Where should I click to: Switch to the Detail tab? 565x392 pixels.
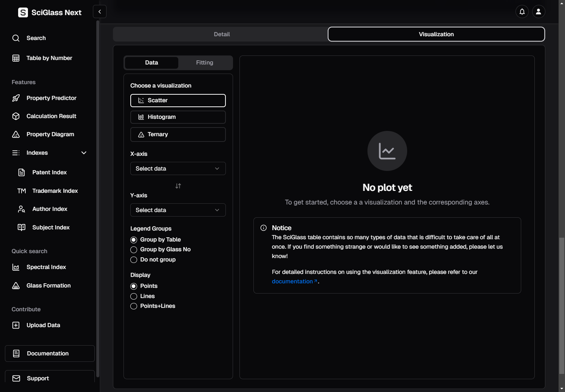point(222,34)
